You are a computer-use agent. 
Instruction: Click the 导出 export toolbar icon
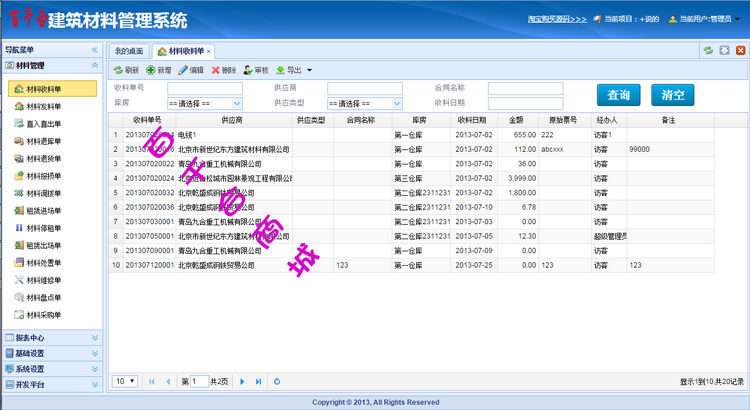pyautogui.click(x=280, y=70)
